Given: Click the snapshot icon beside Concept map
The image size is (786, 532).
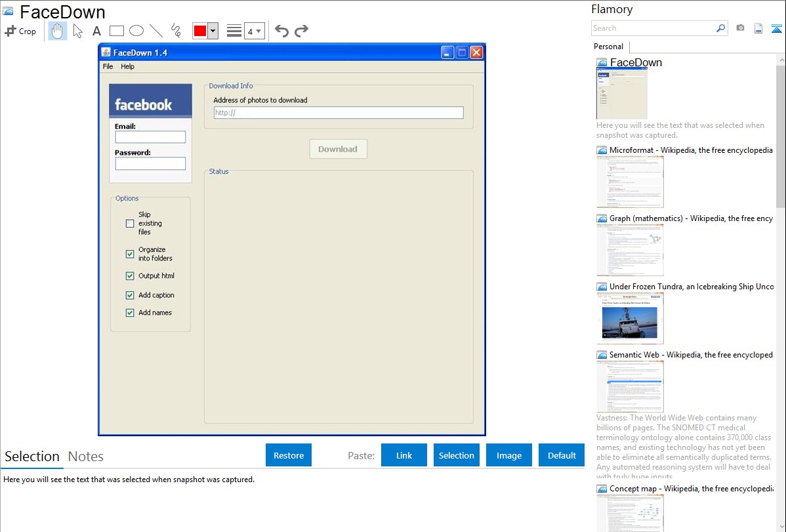Looking at the screenshot, I should [602, 488].
